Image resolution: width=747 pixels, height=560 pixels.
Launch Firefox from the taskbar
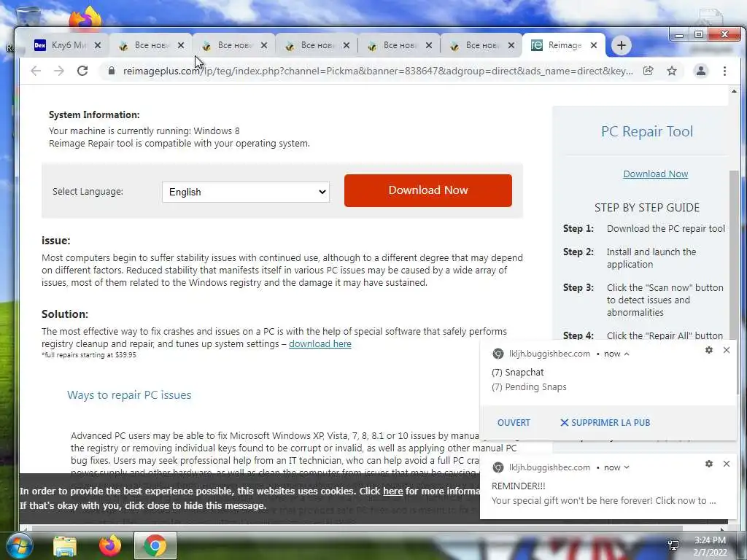pyautogui.click(x=110, y=545)
